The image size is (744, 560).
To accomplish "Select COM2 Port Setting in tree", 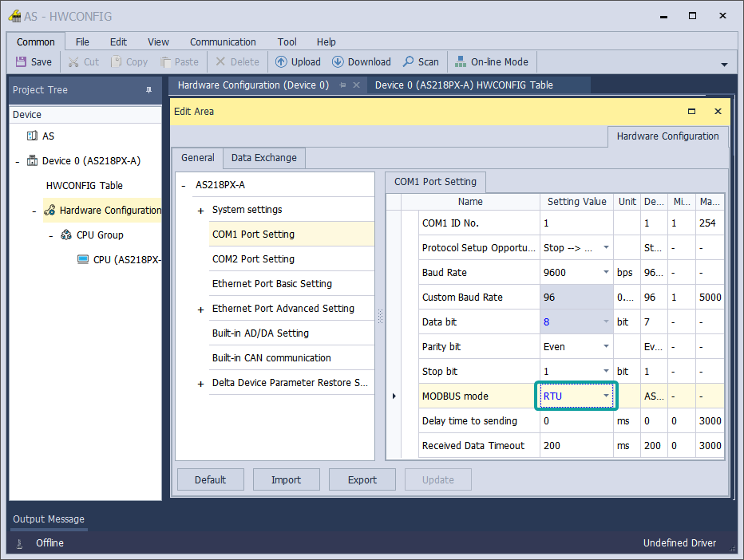I will pyautogui.click(x=253, y=259).
